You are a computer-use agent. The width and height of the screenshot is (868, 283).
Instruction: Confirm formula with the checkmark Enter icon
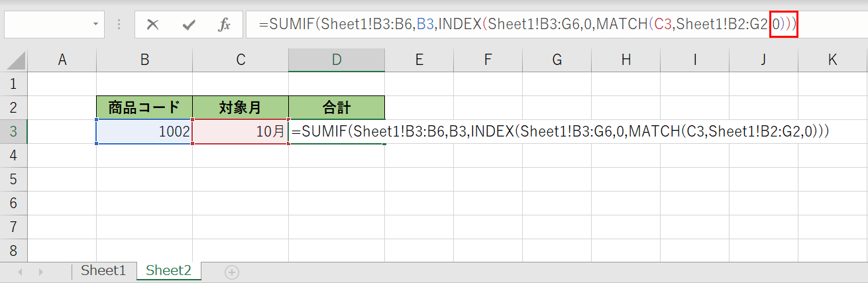(x=189, y=25)
